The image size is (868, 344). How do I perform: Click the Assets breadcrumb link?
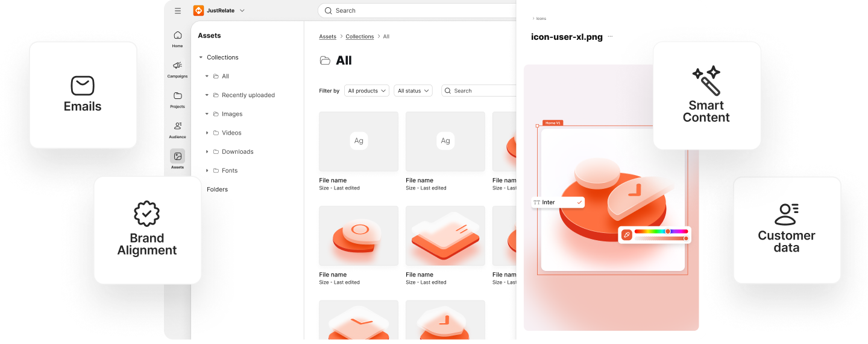click(x=327, y=37)
